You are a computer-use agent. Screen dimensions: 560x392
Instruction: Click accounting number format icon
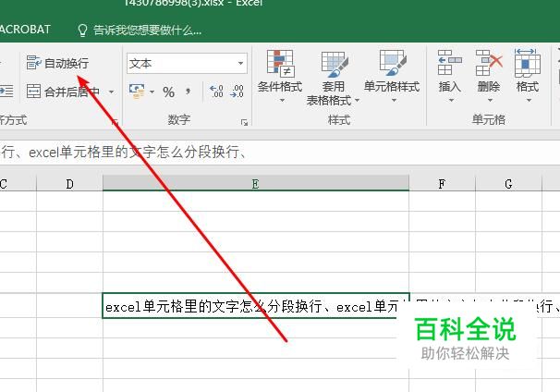pos(137,92)
